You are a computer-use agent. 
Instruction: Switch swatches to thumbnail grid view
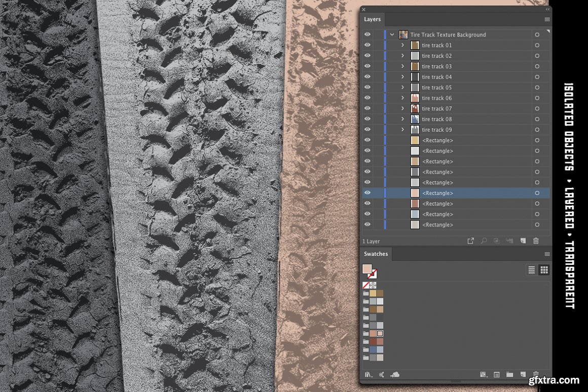pos(544,270)
